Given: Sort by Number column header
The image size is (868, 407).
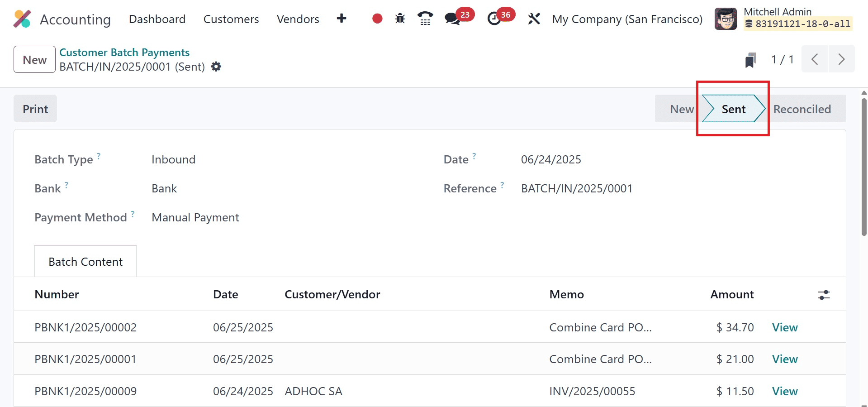Looking at the screenshot, I should point(57,294).
